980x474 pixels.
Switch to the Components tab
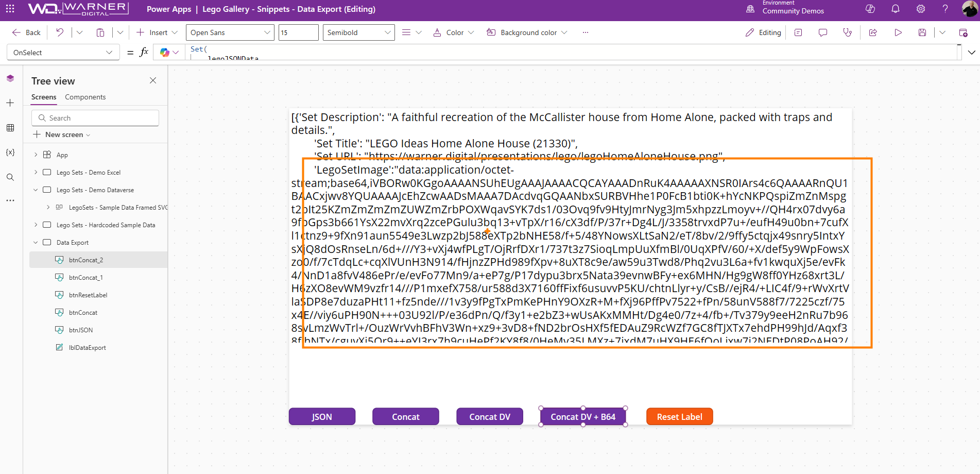[x=85, y=97]
